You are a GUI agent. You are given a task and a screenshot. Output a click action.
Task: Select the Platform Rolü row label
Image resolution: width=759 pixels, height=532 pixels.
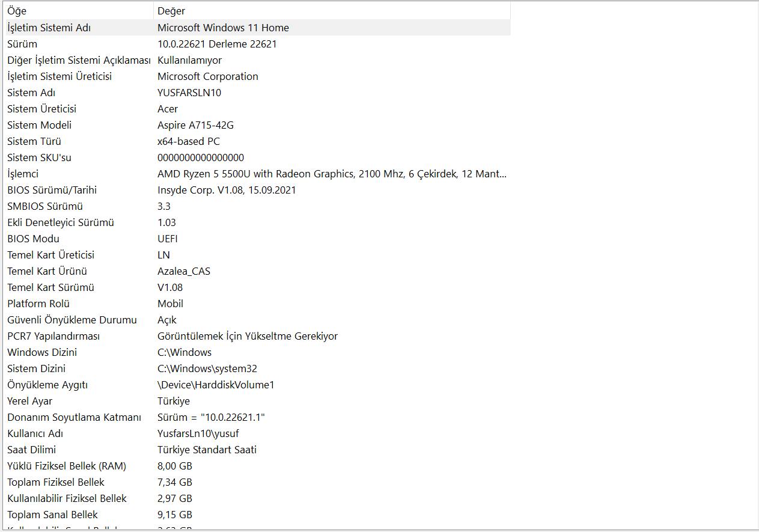pyautogui.click(x=38, y=304)
